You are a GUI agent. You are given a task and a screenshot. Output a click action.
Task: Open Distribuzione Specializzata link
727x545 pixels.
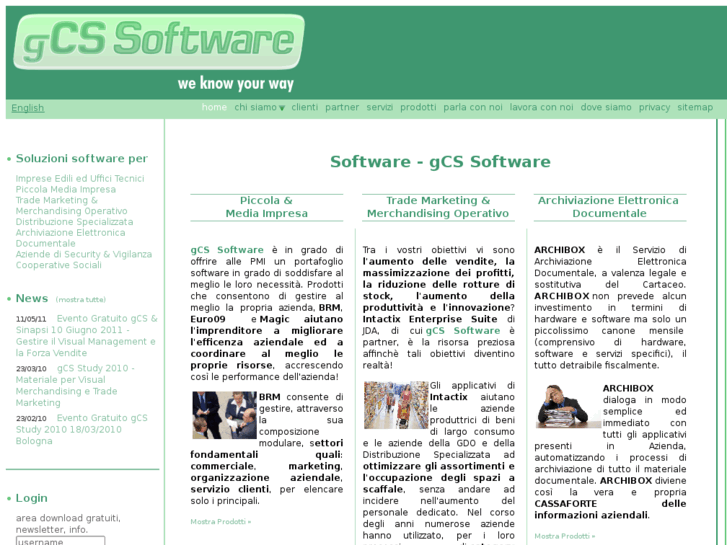coord(74,222)
